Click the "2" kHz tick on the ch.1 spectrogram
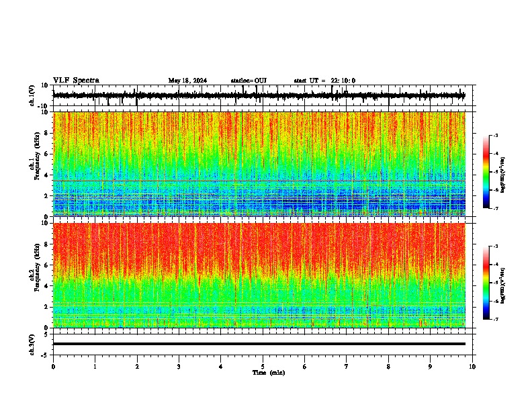This screenshot has width=532, height=411. pyautogui.click(x=46, y=196)
